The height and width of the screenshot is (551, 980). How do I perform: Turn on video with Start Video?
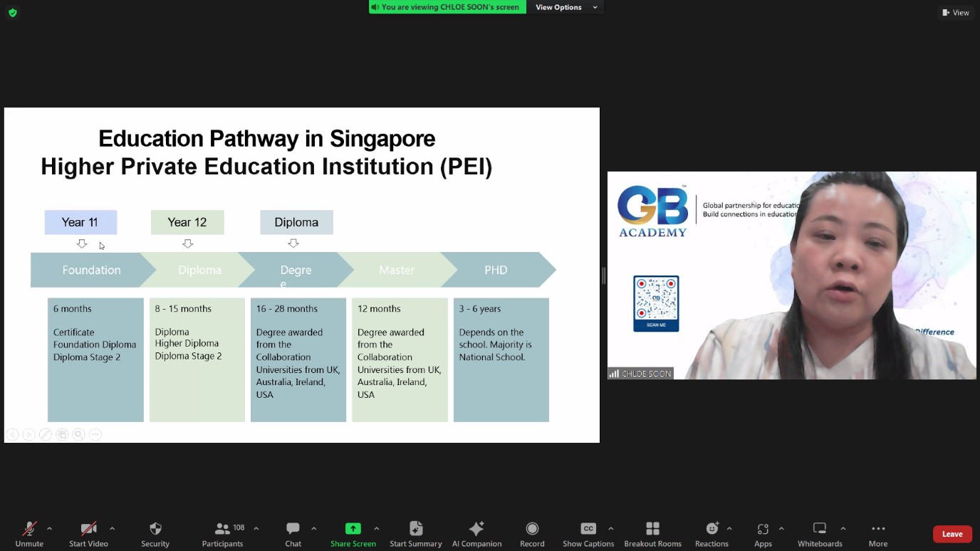88,529
